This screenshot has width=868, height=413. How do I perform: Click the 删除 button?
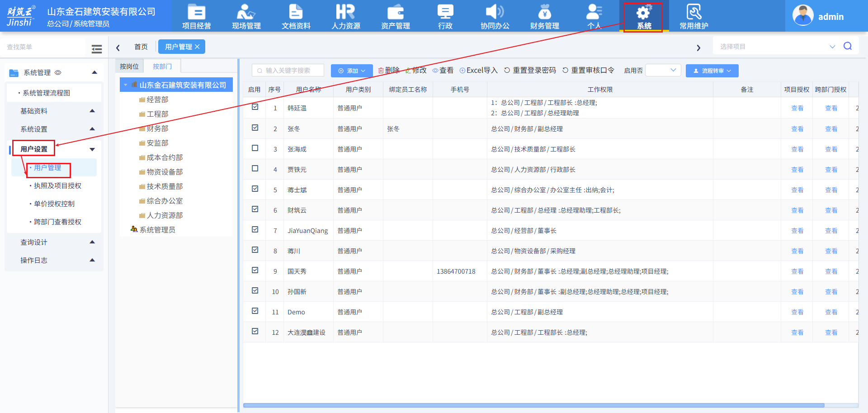point(389,70)
